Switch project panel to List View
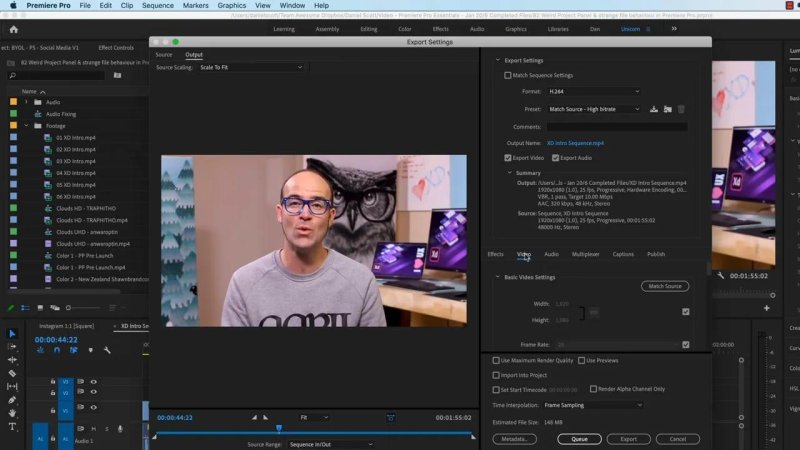Viewport: 800px width, 450px height. click(x=25, y=308)
